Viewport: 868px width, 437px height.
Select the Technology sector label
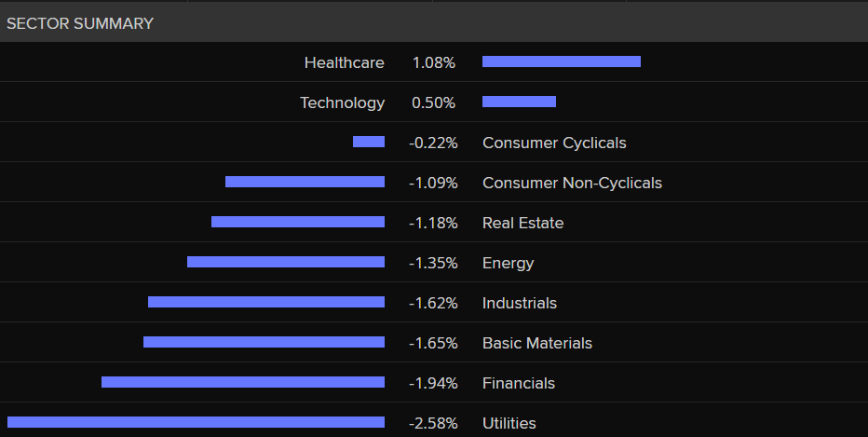(342, 102)
